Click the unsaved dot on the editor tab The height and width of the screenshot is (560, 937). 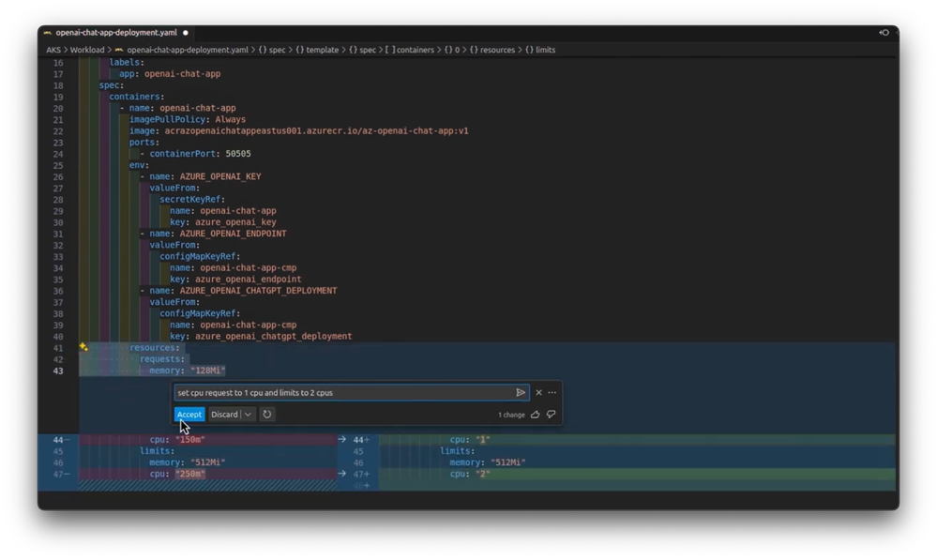(186, 33)
